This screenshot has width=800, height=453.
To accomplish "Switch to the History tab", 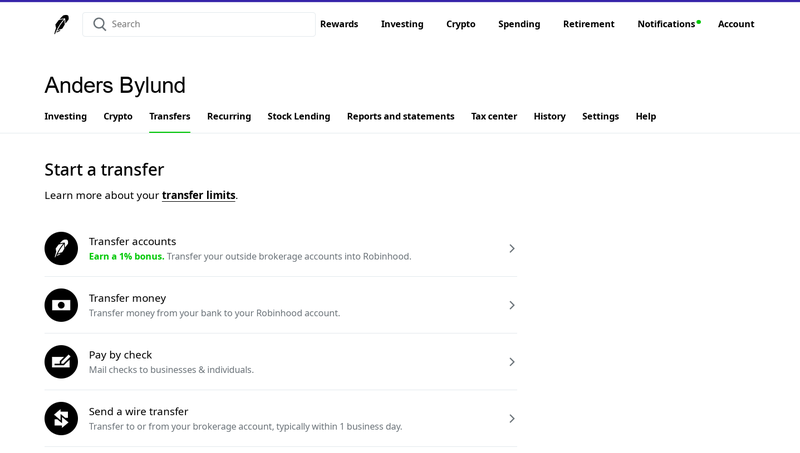I will point(549,116).
